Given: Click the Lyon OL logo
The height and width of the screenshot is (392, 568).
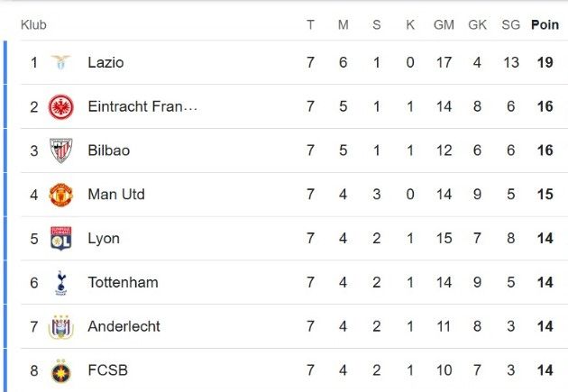Looking at the screenshot, I should [61, 239].
